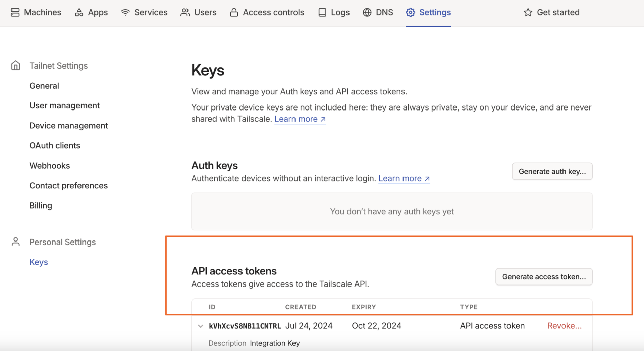The image size is (644, 351).
Task: Click the ID column header
Action: (x=212, y=307)
